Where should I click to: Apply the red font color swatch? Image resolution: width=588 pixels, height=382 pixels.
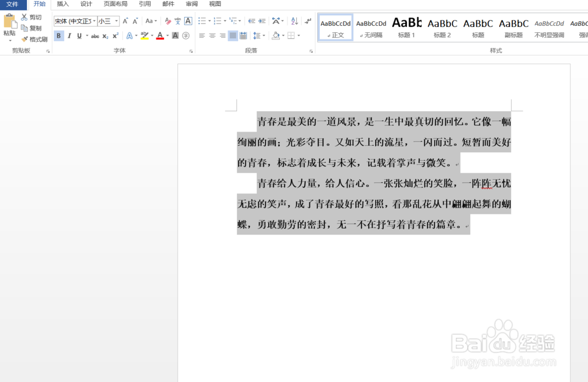[160, 35]
